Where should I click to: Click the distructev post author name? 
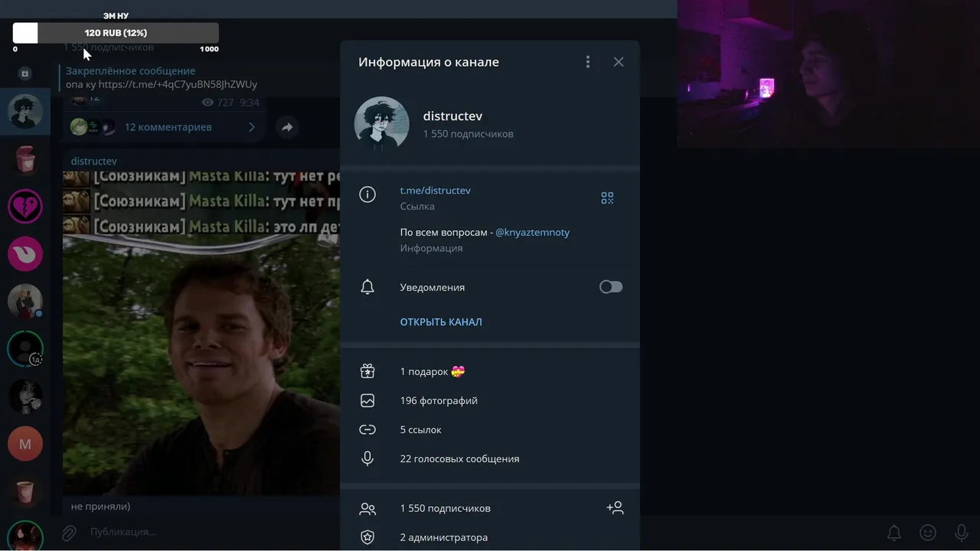93,161
